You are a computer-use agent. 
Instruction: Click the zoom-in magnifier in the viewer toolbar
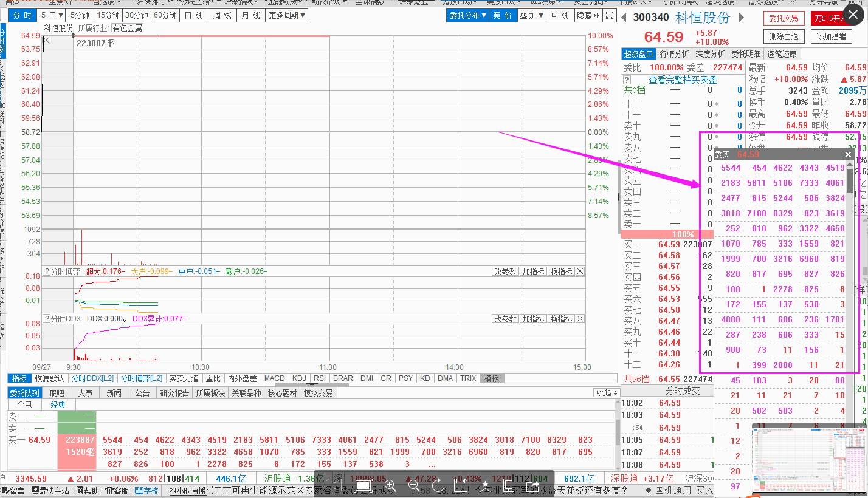point(390,485)
